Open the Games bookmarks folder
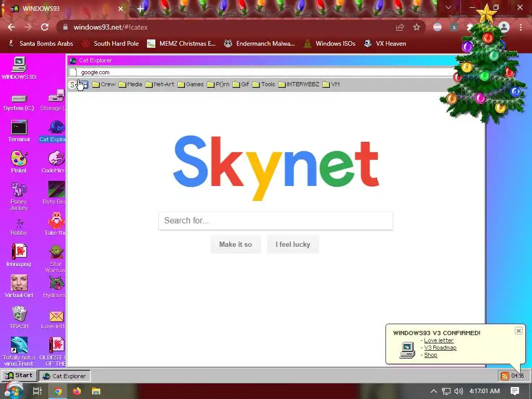 point(190,85)
